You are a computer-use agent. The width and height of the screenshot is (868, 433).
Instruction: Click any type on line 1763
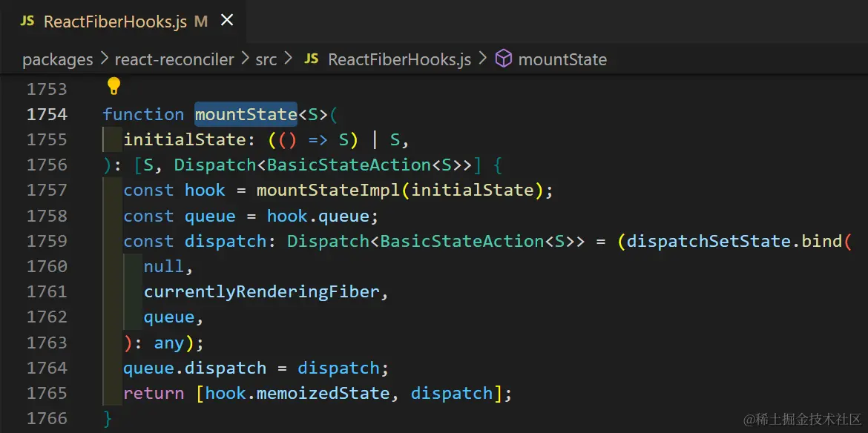(x=169, y=343)
